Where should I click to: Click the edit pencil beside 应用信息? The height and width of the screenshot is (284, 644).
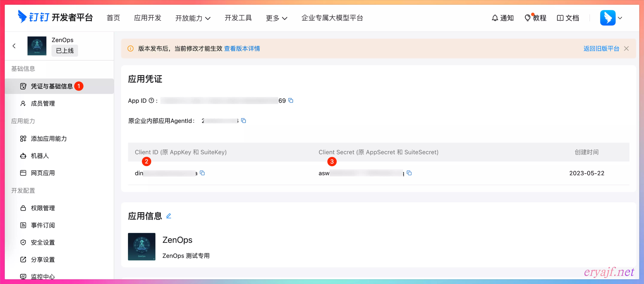169,216
